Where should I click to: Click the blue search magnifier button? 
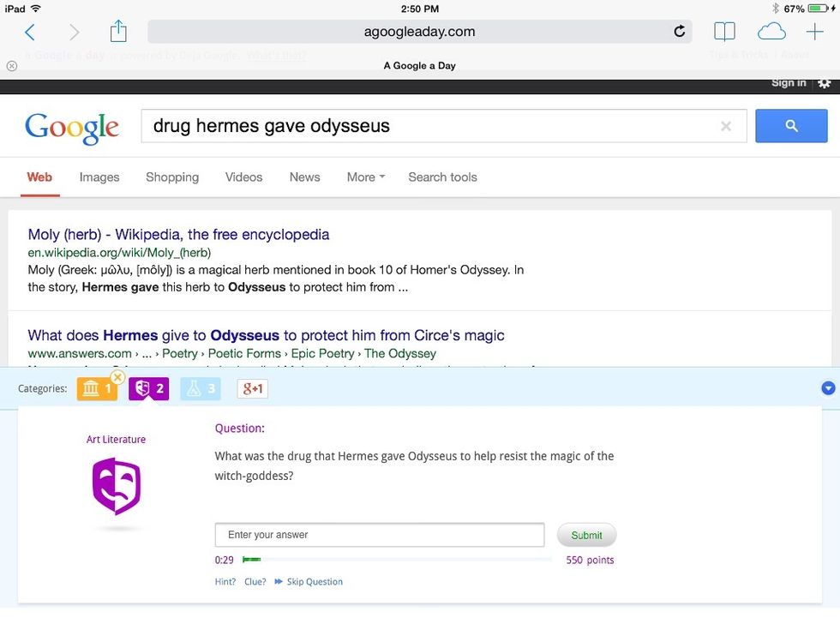click(791, 126)
